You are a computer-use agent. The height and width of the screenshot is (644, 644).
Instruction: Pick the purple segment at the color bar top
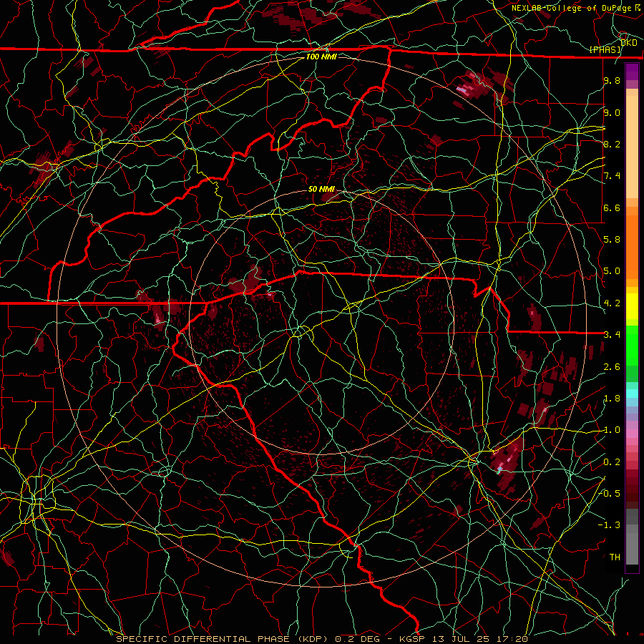click(x=632, y=72)
